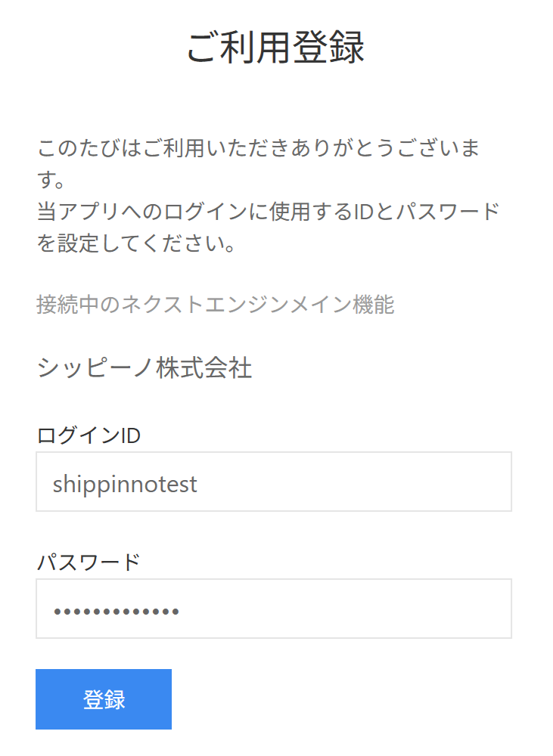
Task: Focus the パスワード input field
Action: [274, 609]
